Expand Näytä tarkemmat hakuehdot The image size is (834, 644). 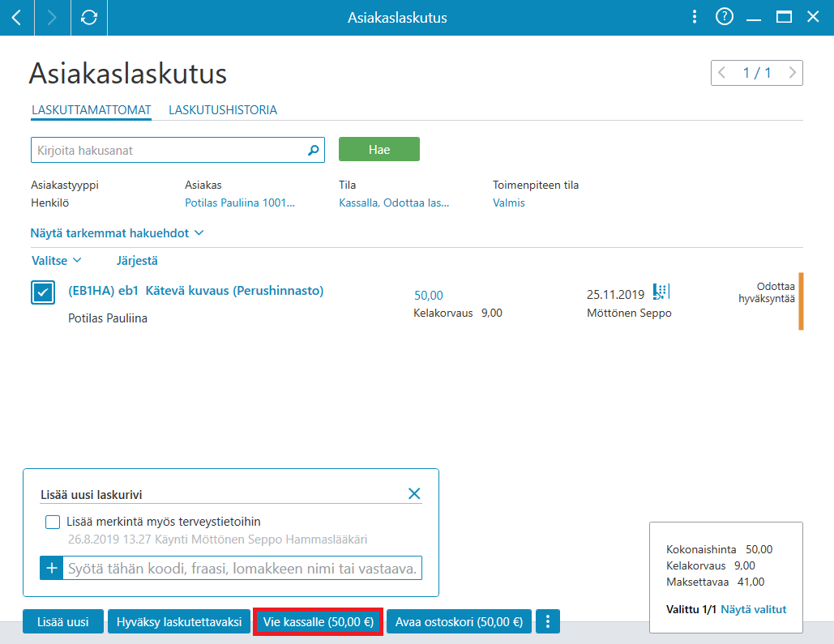(117, 233)
